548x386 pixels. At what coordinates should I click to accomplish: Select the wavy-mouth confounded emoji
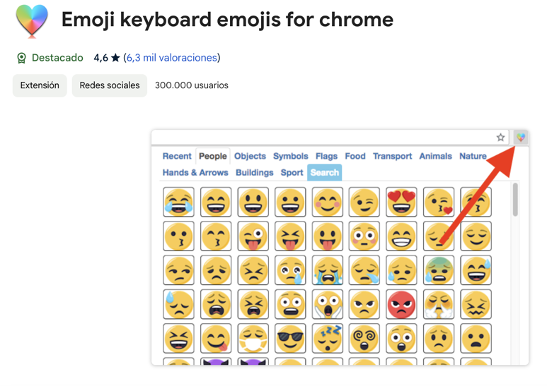pyautogui.click(x=476, y=304)
